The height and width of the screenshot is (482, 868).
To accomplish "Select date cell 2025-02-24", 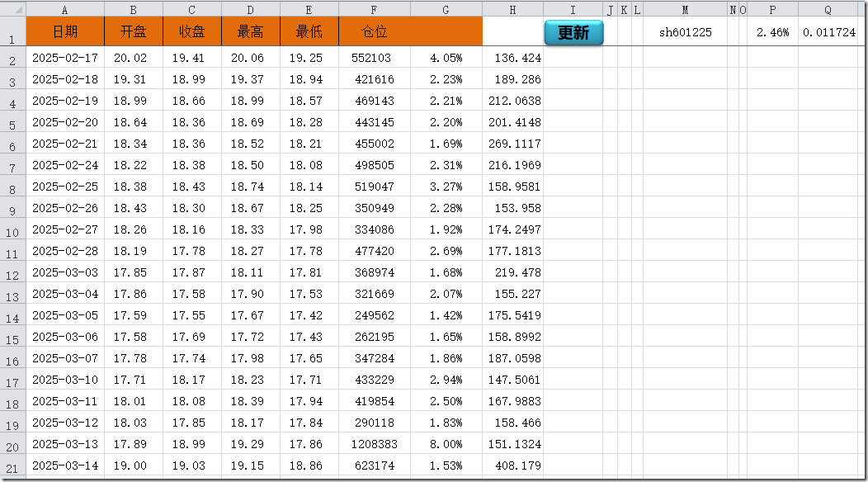I will tap(65, 164).
